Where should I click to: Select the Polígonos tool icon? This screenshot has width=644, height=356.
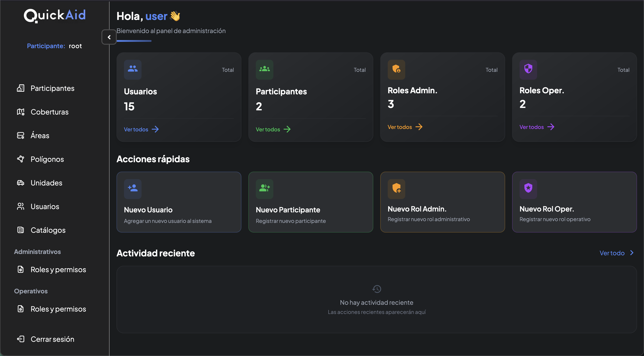pyautogui.click(x=21, y=159)
